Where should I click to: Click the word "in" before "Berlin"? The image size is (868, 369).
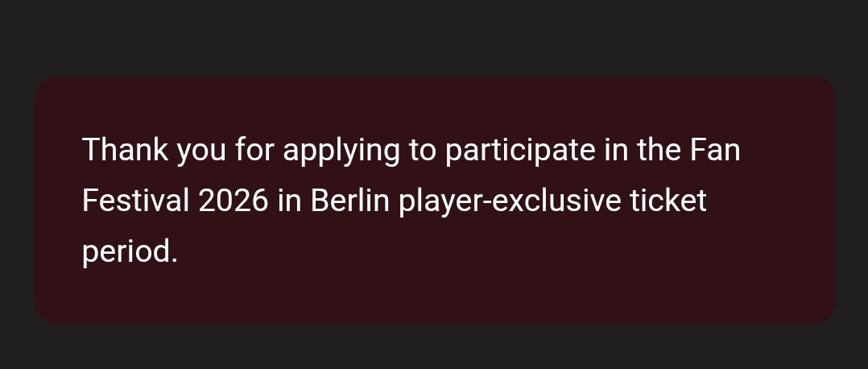pos(288,201)
